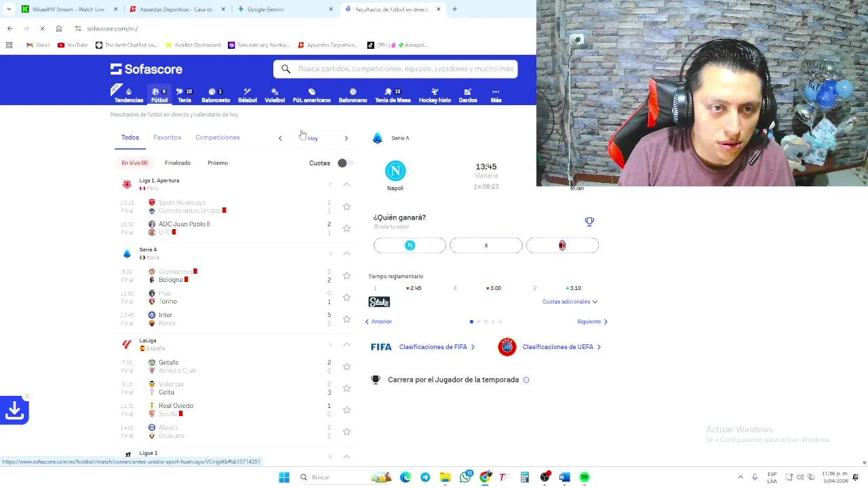Image resolution: width=868 pixels, height=488 pixels.
Task: Favorite the Pisa vs Torino match
Action: tap(347, 298)
